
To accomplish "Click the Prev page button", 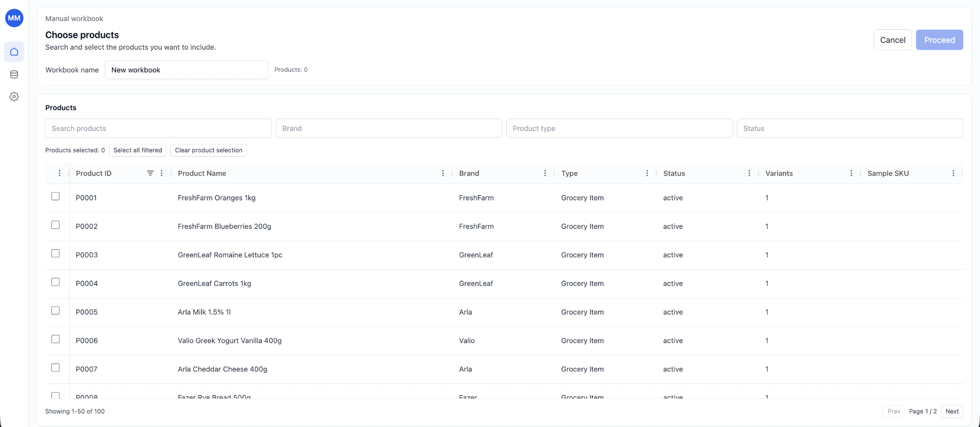I will point(894,411).
